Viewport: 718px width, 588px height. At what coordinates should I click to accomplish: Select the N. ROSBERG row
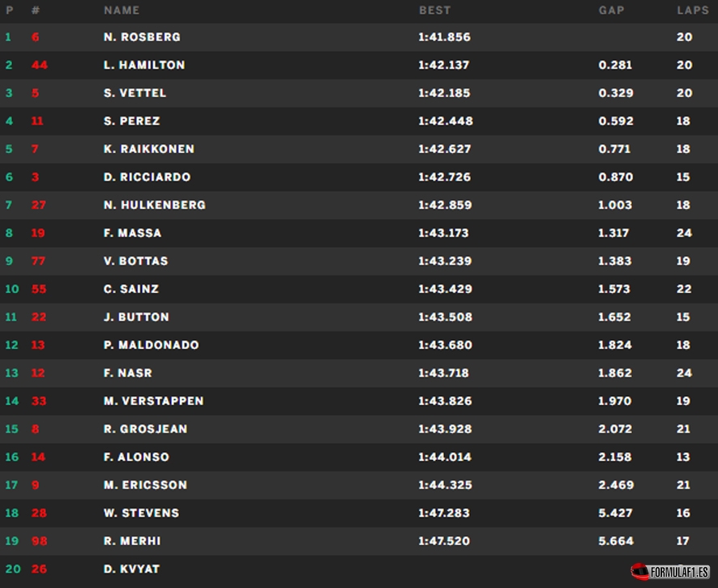[359, 37]
